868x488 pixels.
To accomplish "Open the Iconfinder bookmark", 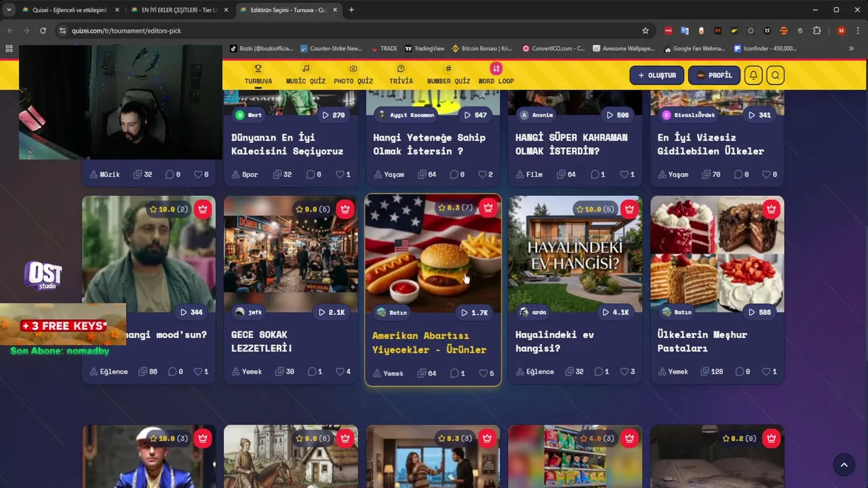I will pyautogui.click(x=765, y=49).
